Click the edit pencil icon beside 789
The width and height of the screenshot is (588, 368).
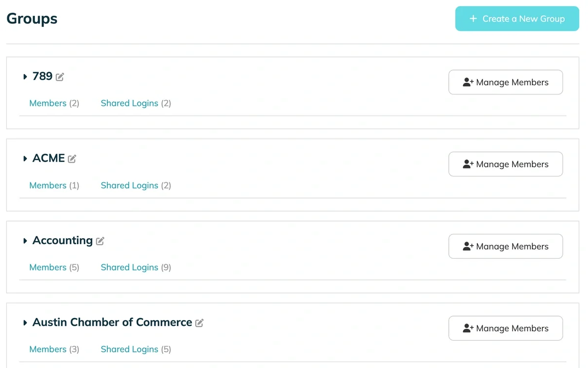pyautogui.click(x=60, y=77)
